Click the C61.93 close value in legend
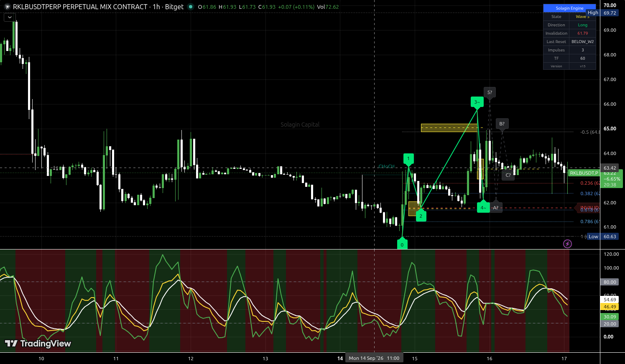This screenshot has width=625, height=364. 267,7
